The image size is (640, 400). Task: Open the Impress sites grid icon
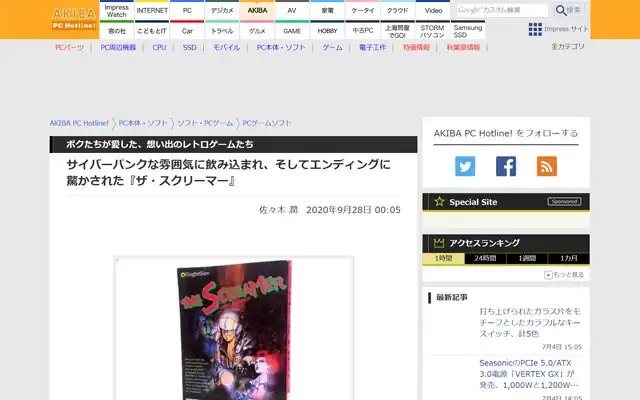pyautogui.click(x=535, y=29)
